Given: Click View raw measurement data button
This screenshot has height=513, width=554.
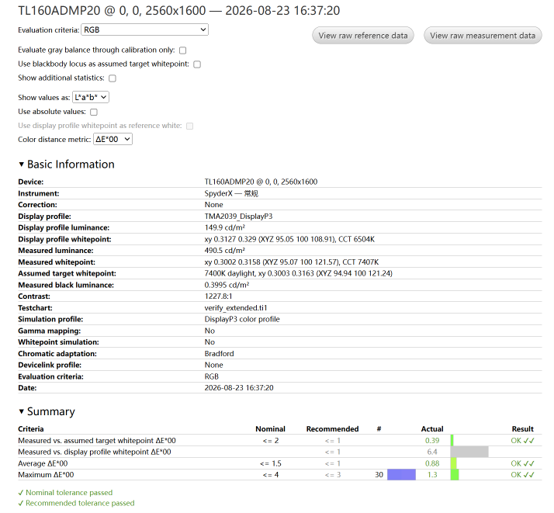Looking at the screenshot, I should click(483, 35).
